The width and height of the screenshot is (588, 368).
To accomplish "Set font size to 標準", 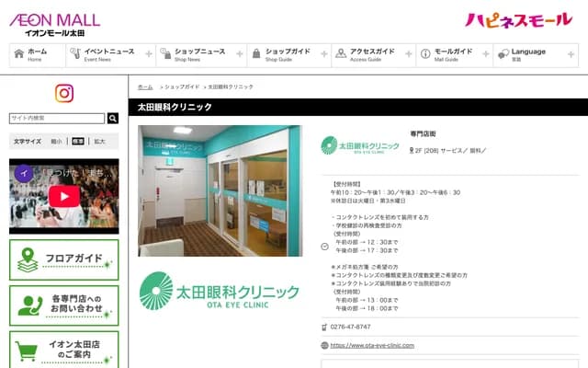I will coord(78,142).
